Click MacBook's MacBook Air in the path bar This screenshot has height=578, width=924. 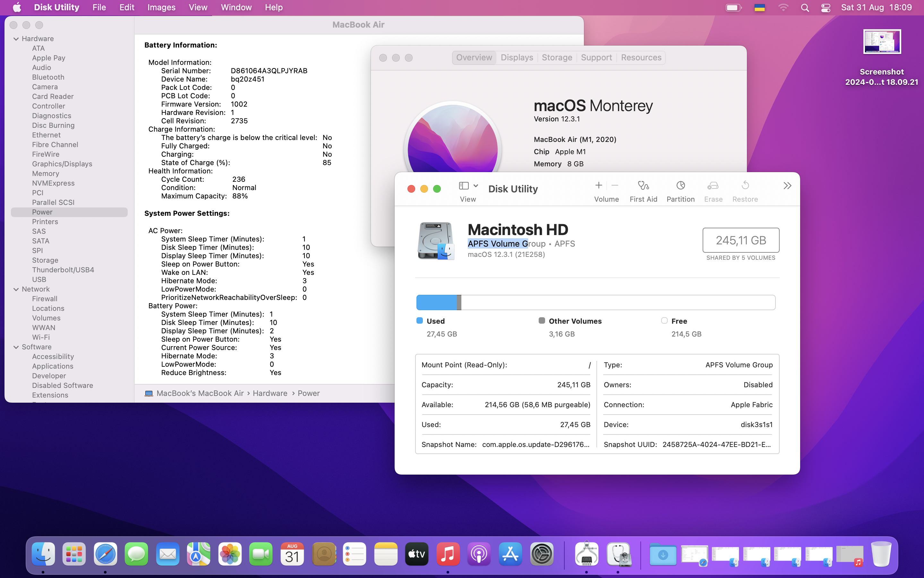200,393
